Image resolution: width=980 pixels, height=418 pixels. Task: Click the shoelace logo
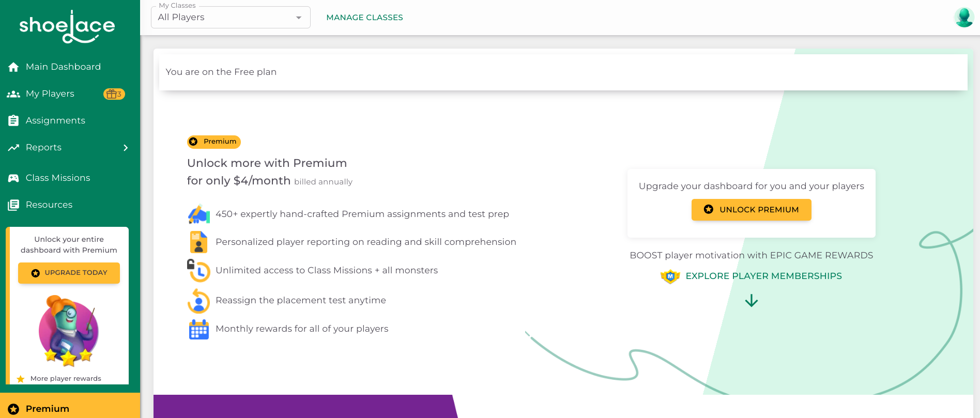(67, 26)
